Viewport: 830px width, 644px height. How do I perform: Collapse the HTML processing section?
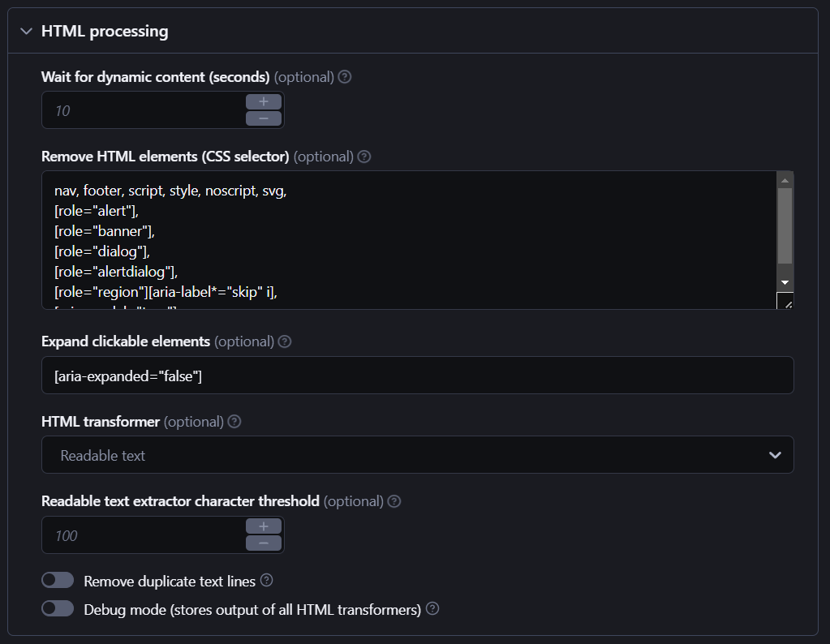(26, 30)
